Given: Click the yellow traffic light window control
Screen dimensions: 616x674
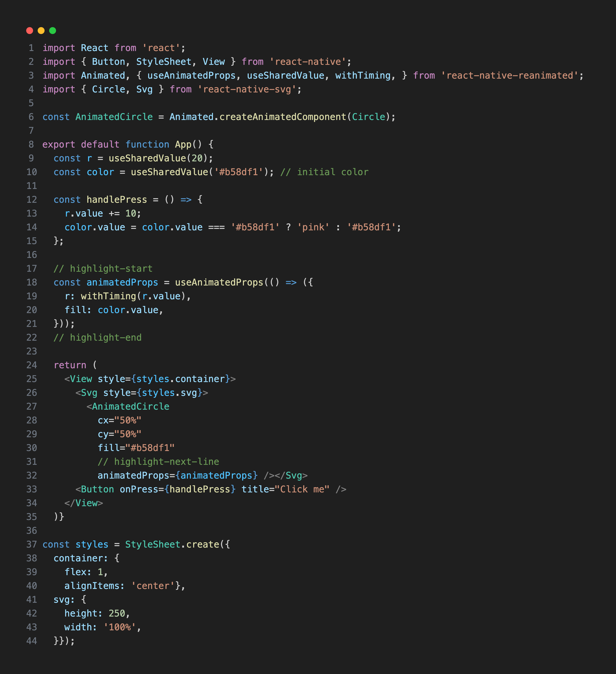Looking at the screenshot, I should coord(41,30).
